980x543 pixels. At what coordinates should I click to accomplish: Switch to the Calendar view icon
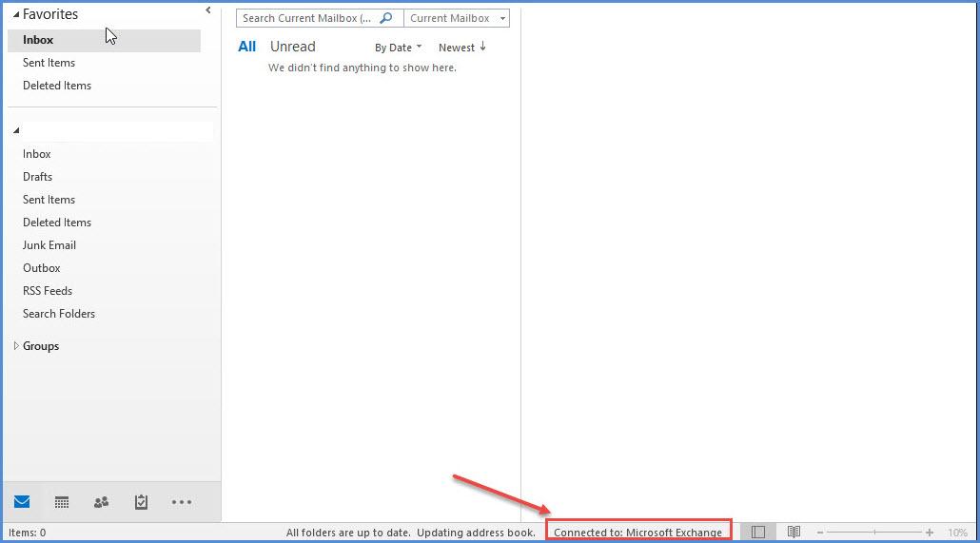pyautogui.click(x=61, y=502)
